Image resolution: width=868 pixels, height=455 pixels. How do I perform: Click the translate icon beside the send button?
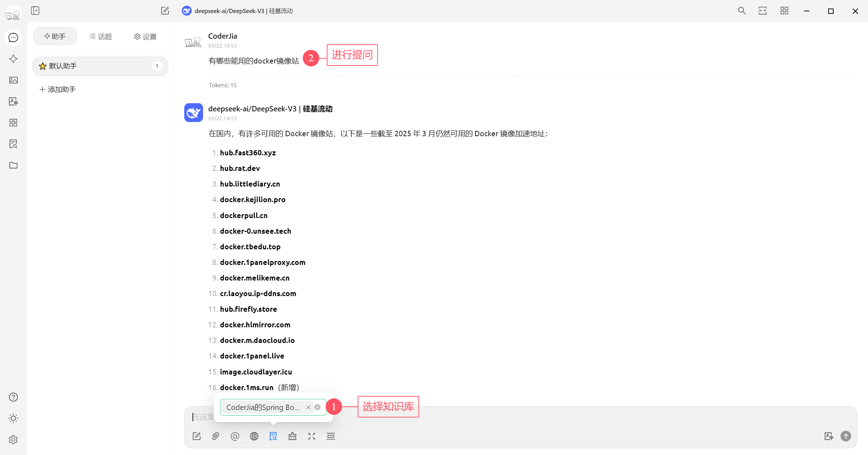pos(829,436)
